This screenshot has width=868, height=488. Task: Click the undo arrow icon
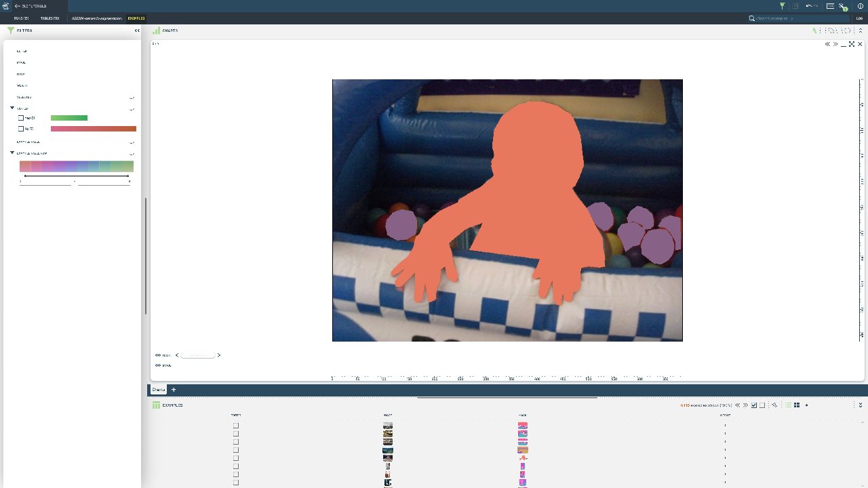pyautogui.click(x=810, y=6)
